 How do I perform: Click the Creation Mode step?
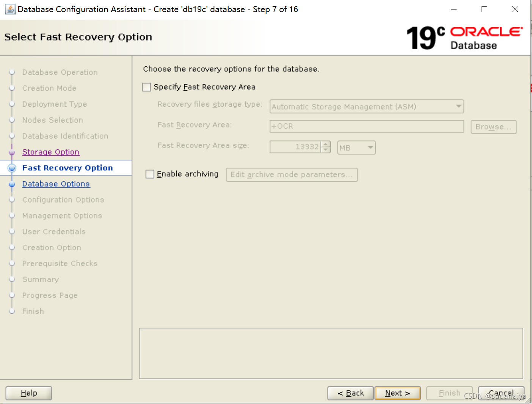tap(49, 88)
